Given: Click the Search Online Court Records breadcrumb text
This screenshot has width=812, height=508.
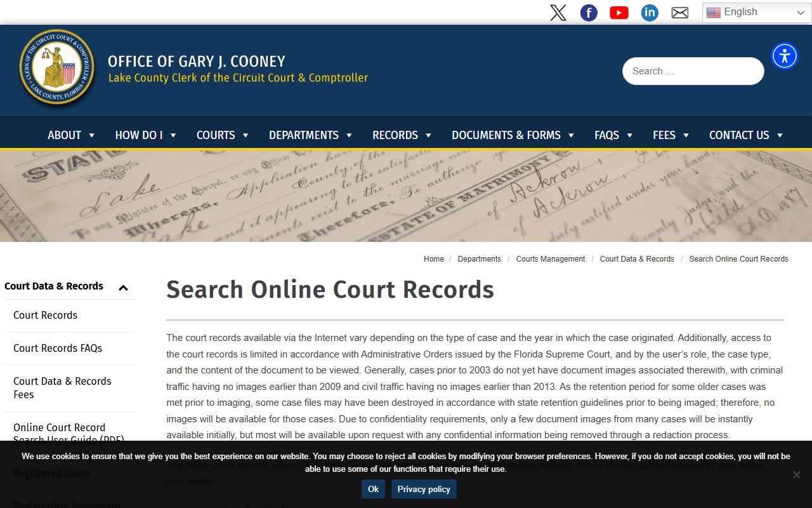Looking at the screenshot, I should [738, 259].
